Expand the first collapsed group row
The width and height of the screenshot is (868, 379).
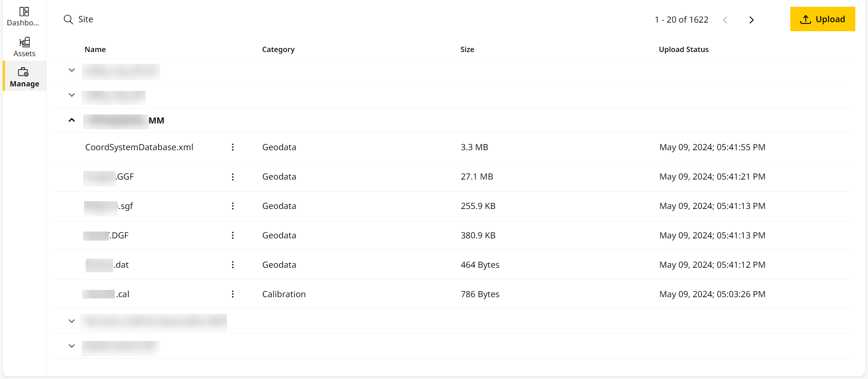[x=71, y=70]
